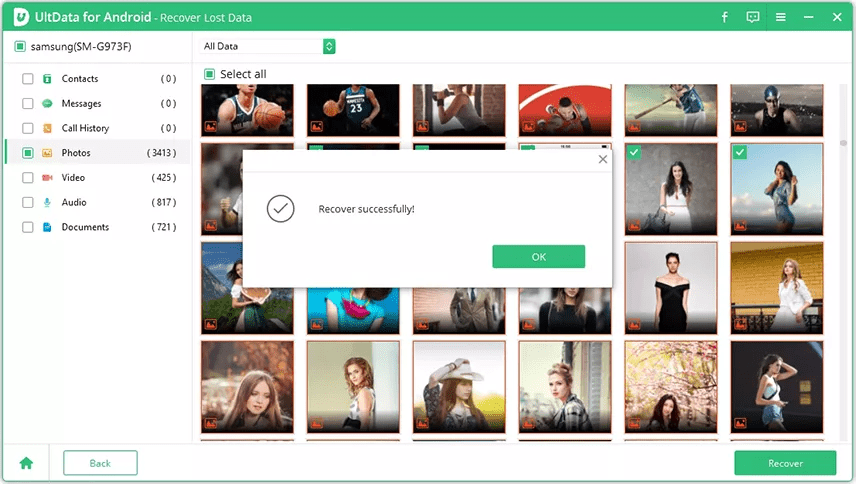This screenshot has width=856, height=484.
Task: Open the woman at yellow wall thumbnail
Action: point(777,288)
